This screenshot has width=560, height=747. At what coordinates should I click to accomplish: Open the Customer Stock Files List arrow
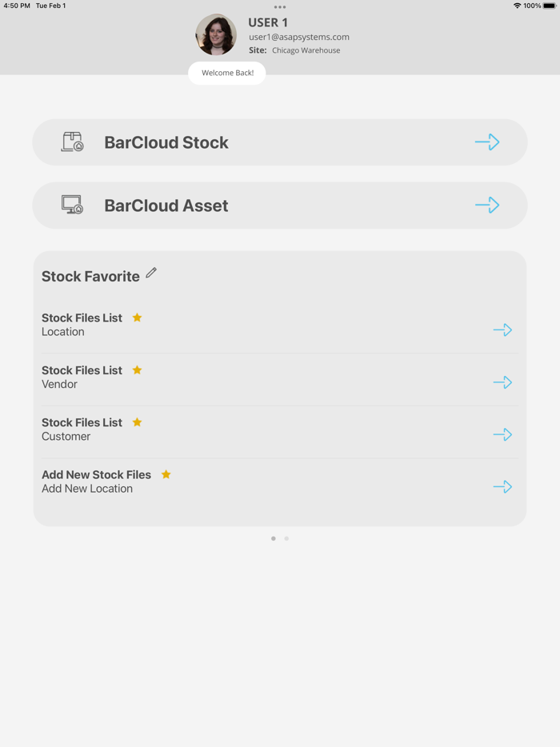coord(502,434)
